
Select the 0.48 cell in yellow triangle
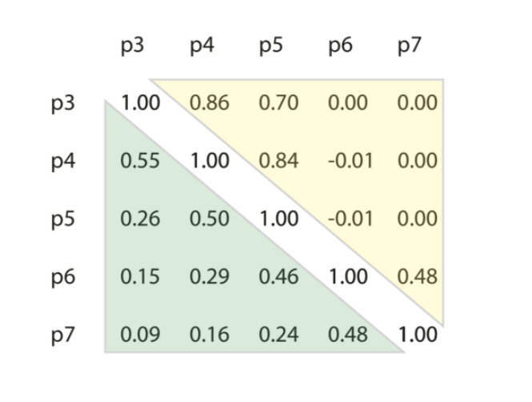point(417,276)
